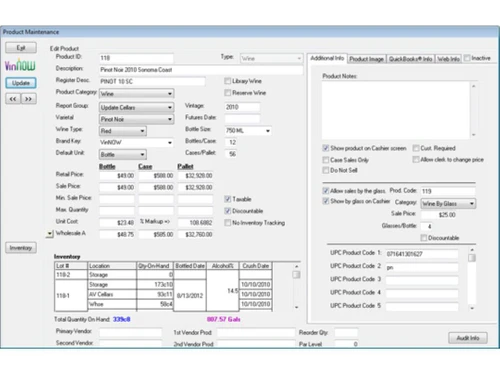Enable No Inventory Tracking checkbox
Screen dimensions: 500x375
point(228,223)
